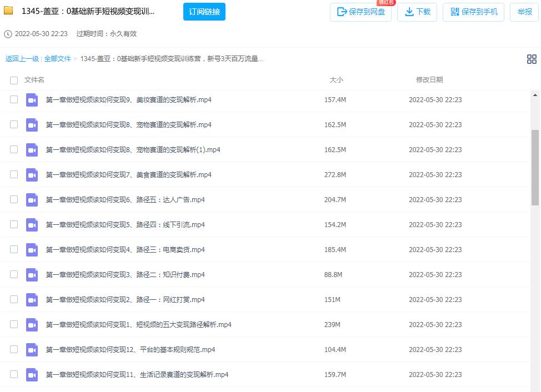The image size is (541, 392).
Task: Click video icon for 路径五：达人广告.mp4
Action: tap(32, 200)
